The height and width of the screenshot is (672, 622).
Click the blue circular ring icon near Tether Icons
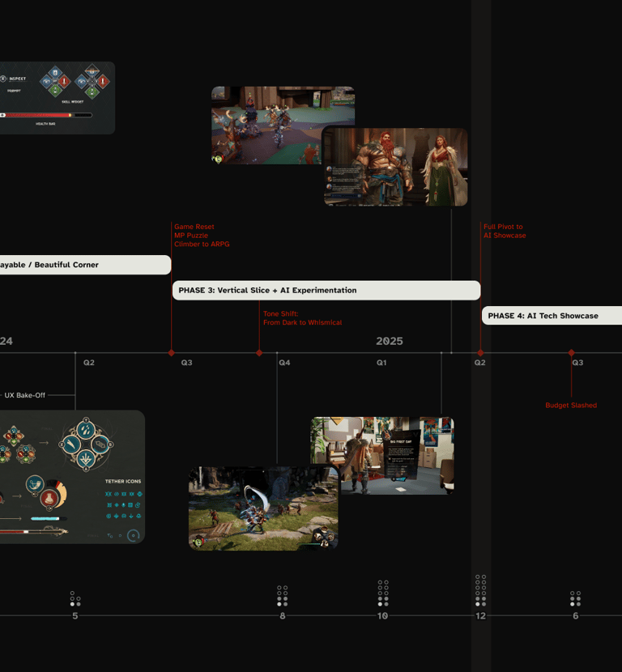tap(134, 535)
